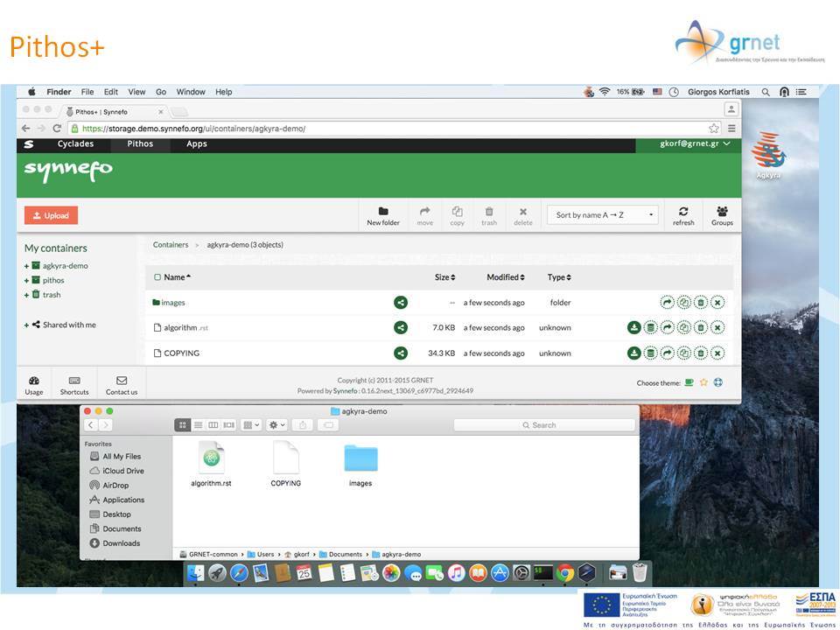The width and height of the screenshot is (840, 630).
Task: Expand the trash container in sidebar
Action: click(26, 295)
